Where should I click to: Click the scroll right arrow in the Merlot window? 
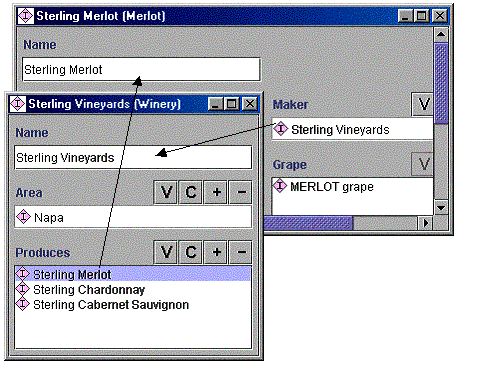426,223
